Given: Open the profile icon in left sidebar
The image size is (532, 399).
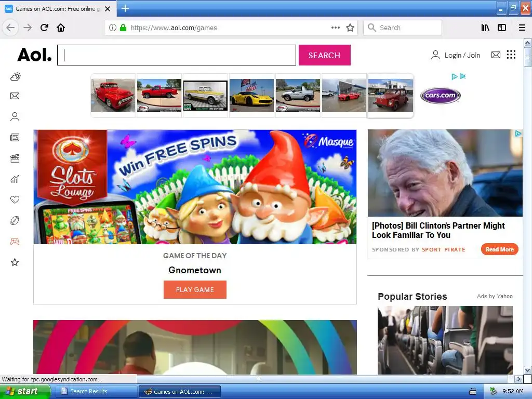Looking at the screenshot, I should (x=15, y=117).
